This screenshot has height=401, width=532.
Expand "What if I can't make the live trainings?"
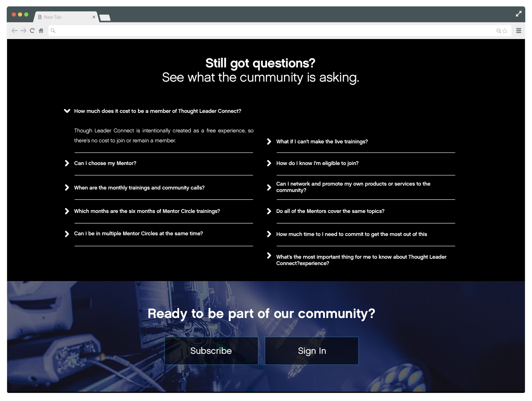pyautogui.click(x=322, y=142)
